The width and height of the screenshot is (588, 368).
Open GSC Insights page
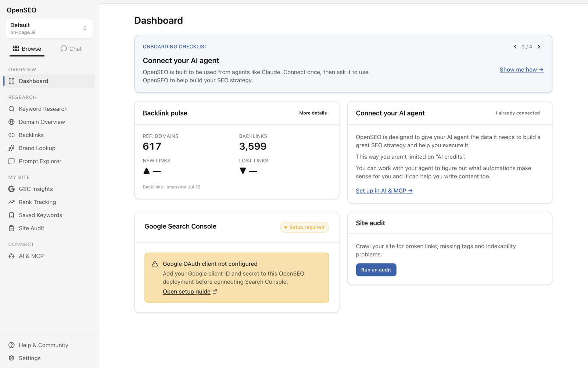point(49,189)
